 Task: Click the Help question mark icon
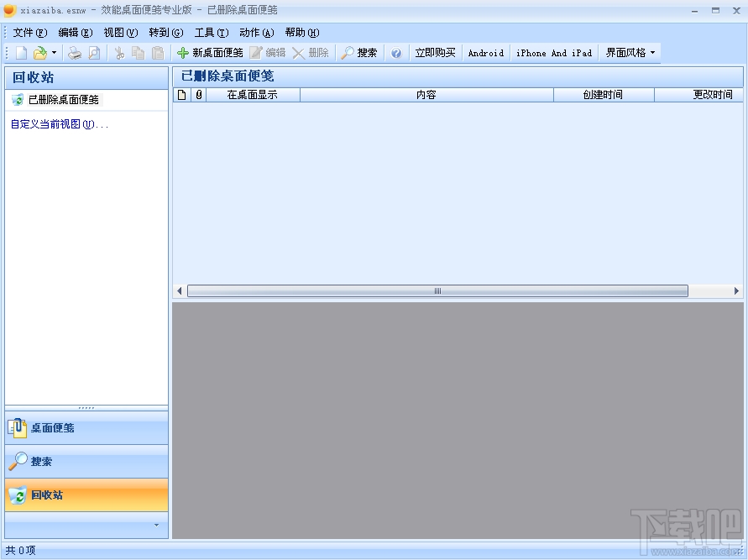pos(395,52)
